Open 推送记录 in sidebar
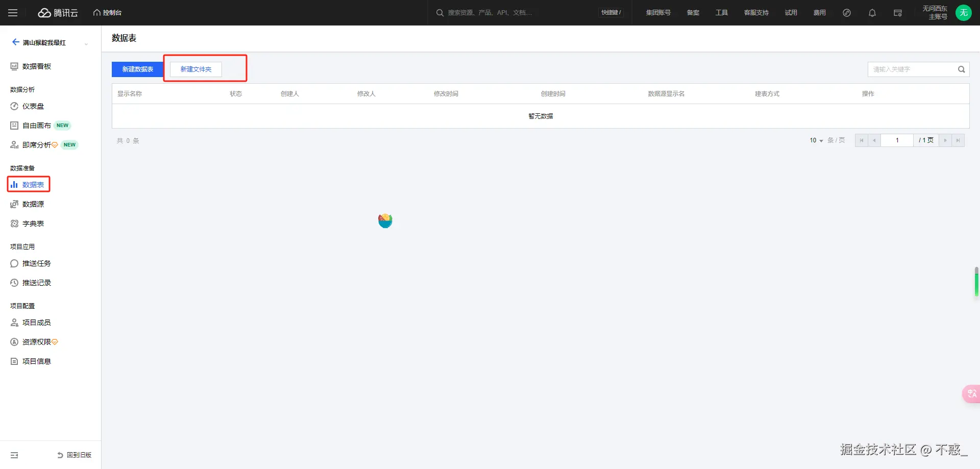This screenshot has width=980, height=469. coord(31,283)
